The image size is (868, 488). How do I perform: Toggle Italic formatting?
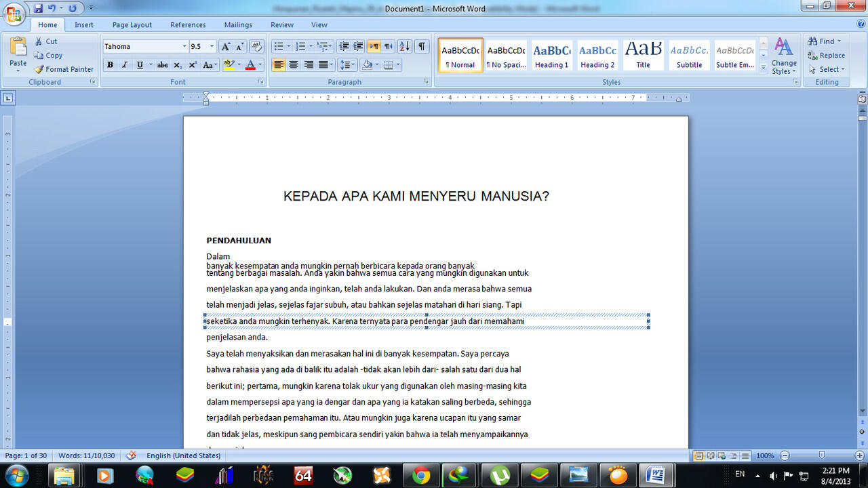(125, 65)
